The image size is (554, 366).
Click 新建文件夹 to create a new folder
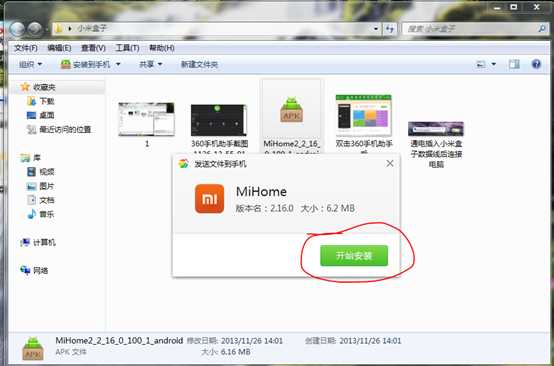199,64
